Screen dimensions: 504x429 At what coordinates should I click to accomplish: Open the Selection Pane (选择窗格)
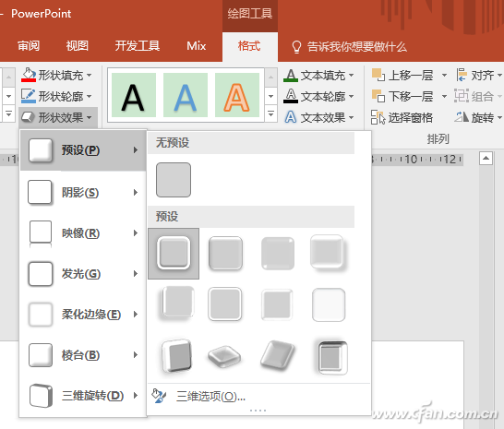(402, 117)
